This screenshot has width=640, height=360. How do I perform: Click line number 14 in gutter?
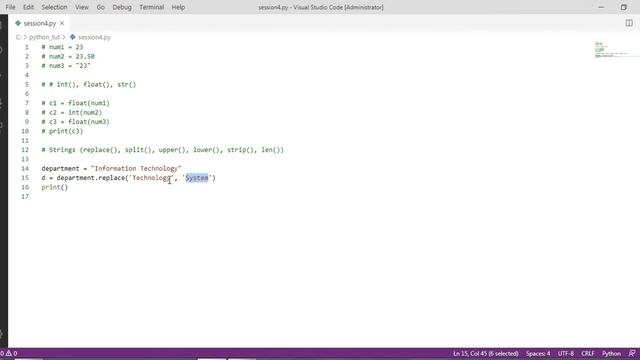tap(25, 169)
